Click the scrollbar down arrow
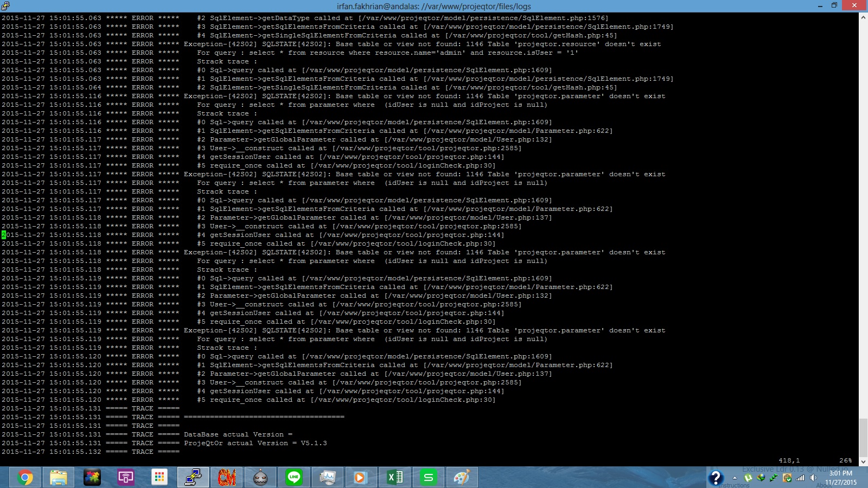868x488 pixels. 863,461
